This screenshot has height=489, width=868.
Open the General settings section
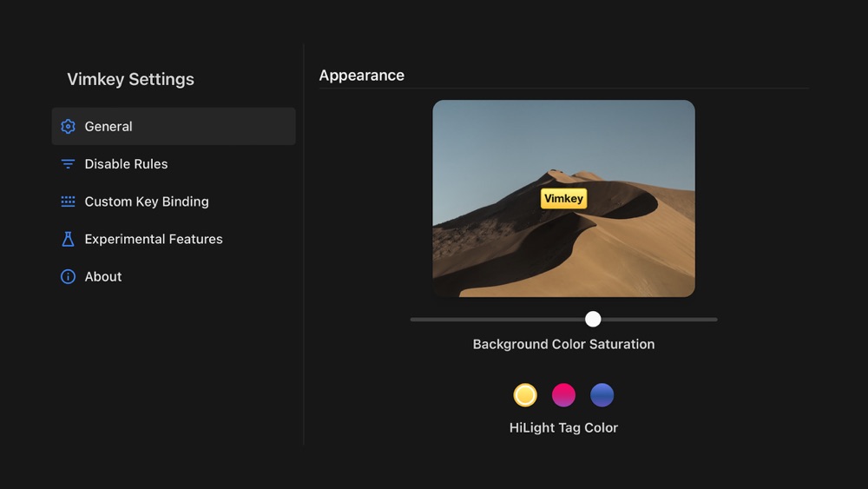(174, 126)
